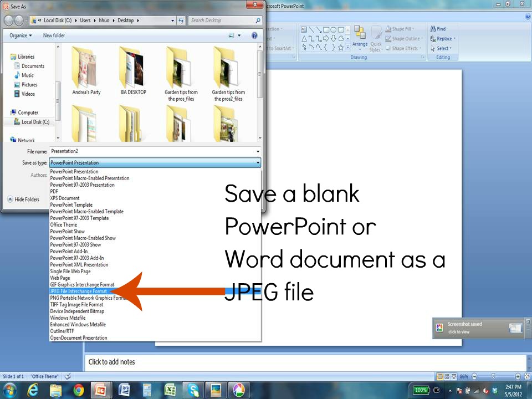The height and width of the screenshot is (399, 532).
Task: Click the notes pane to add notes
Action: coord(305,362)
